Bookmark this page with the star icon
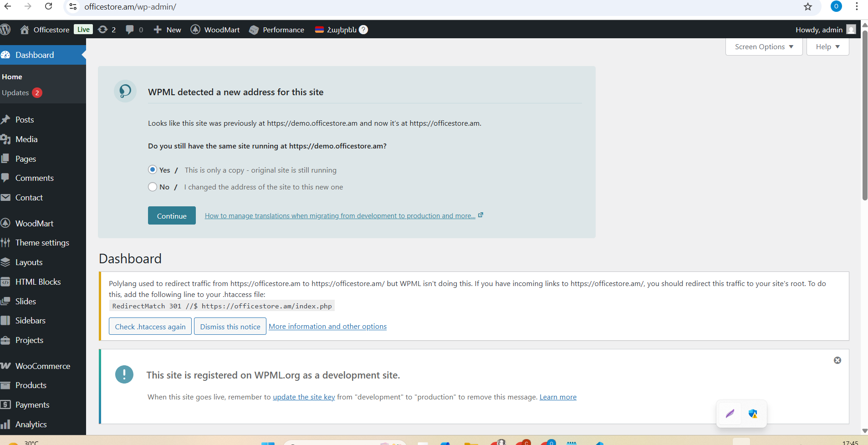This screenshot has width=868, height=445. point(808,7)
